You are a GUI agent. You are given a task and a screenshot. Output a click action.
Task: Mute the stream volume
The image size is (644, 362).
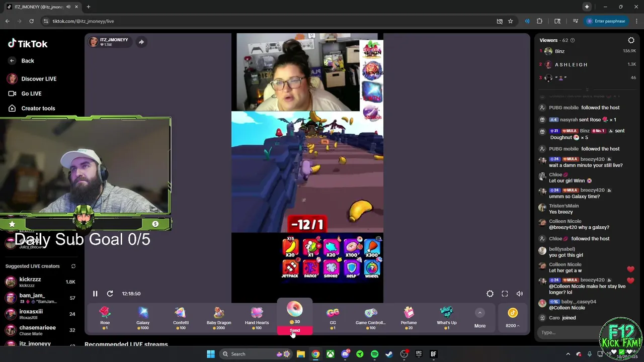(x=520, y=294)
